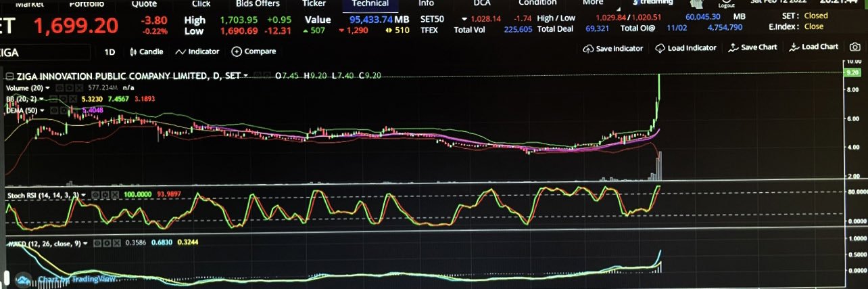Image resolution: width=868 pixels, height=289 pixels.
Task: Click the SET index value 1,699.20
Action: click(x=76, y=26)
